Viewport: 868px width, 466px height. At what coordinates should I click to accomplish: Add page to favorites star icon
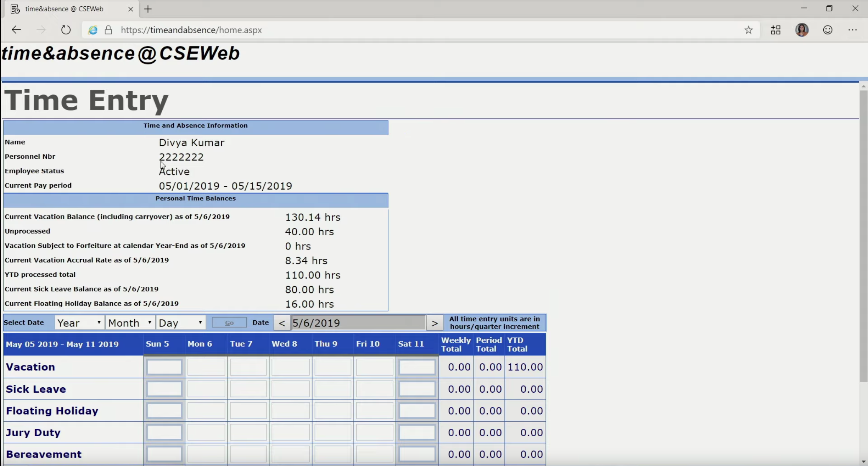[x=748, y=30]
